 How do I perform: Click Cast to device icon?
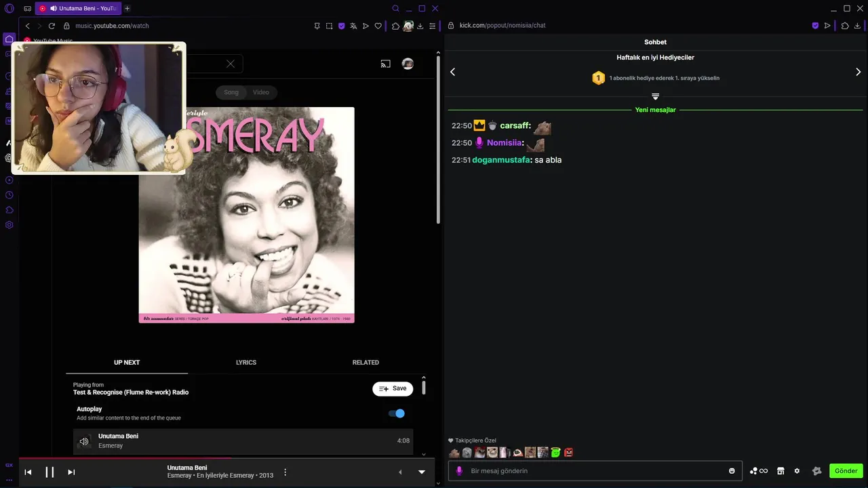(x=385, y=64)
